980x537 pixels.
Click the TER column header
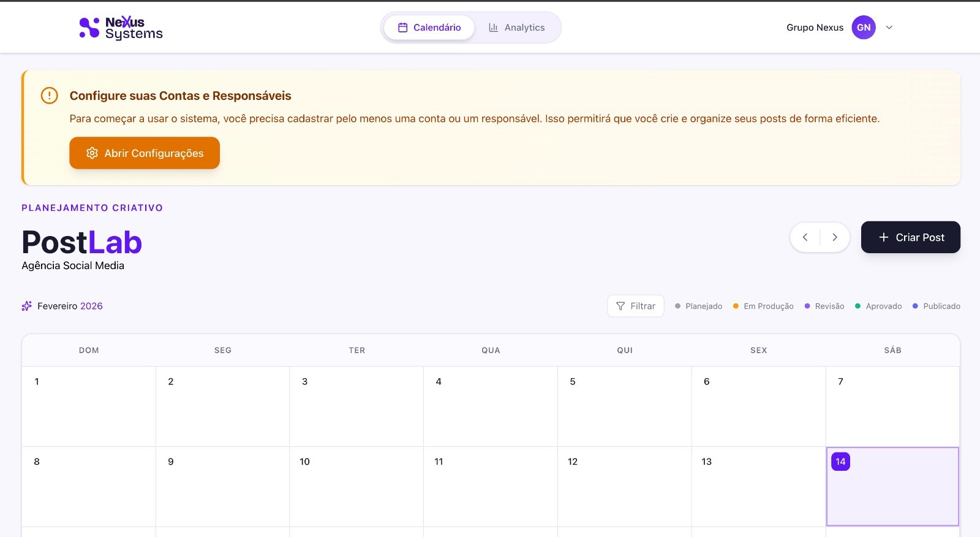[x=357, y=350]
